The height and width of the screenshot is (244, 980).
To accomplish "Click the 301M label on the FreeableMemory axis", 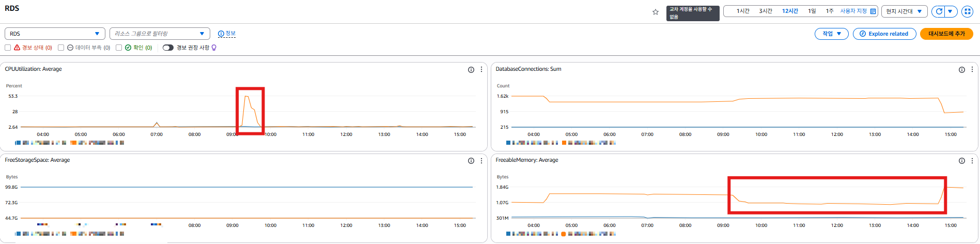I will coord(503,218).
